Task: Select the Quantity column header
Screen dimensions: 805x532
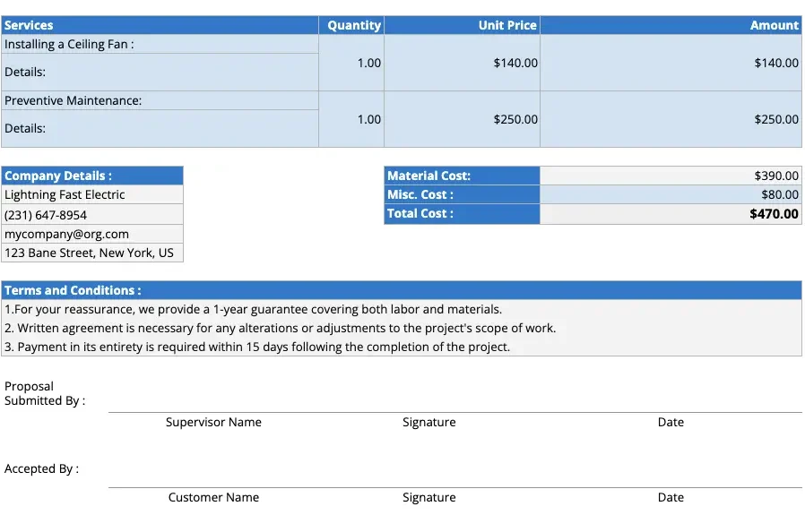Action: click(354, 25)
